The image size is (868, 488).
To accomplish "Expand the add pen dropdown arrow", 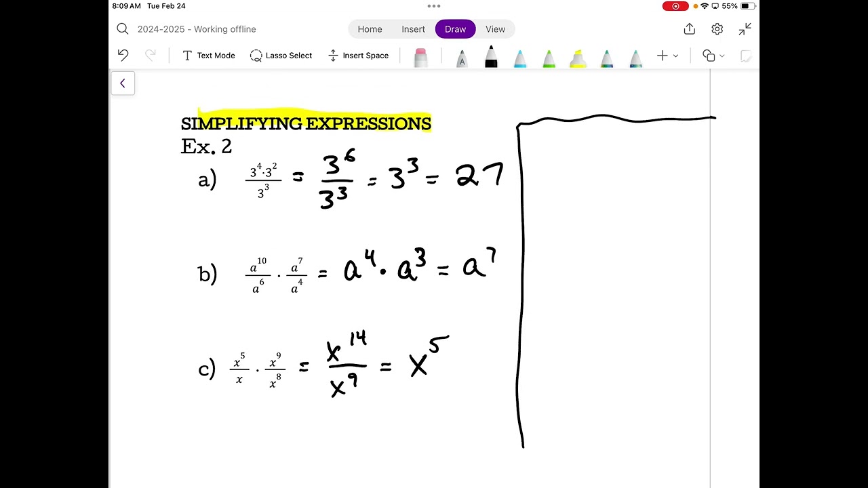I will coord(675,56).
